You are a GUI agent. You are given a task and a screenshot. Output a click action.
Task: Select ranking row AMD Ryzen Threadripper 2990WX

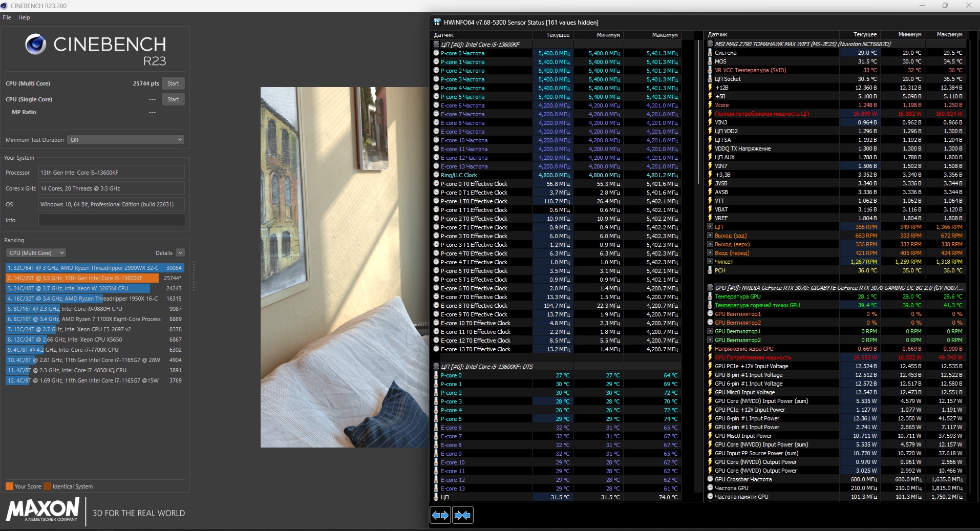pyautogui.click(x=95, y=268)
